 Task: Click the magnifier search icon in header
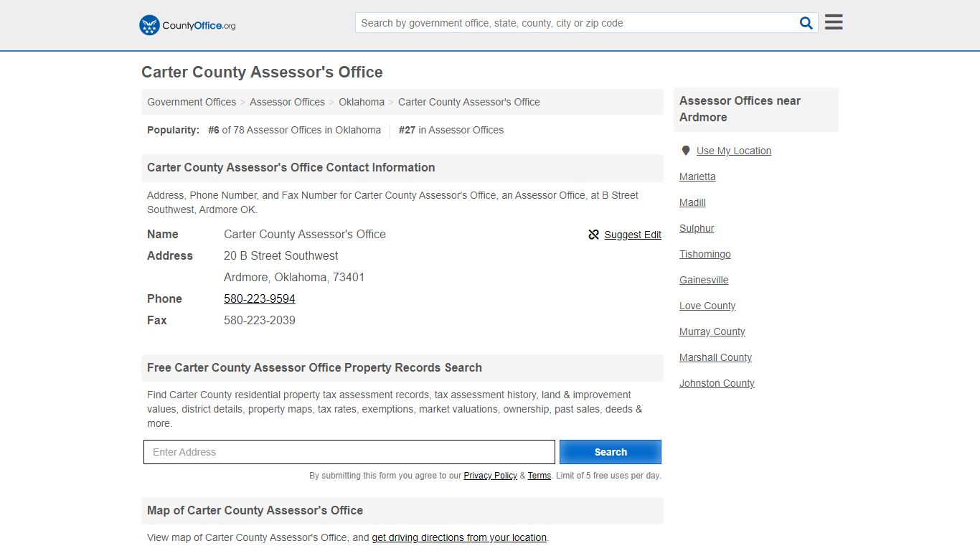[806, 23]
